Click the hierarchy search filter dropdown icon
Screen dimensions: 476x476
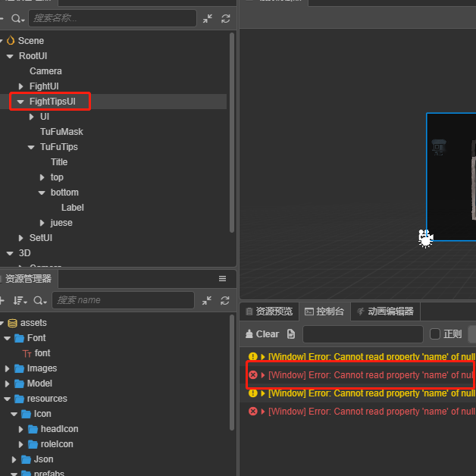tap(18, 19)
